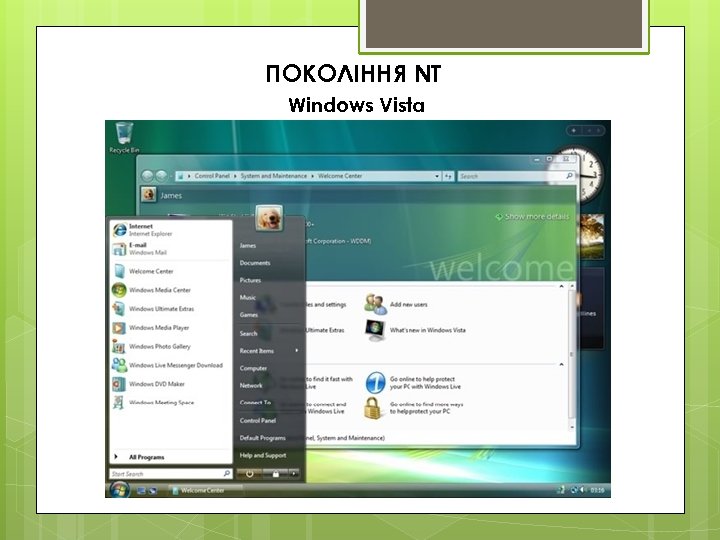Click System and Maintenance breadcrumb
This screenshot has width=720, height=540.
click(274, 176)
